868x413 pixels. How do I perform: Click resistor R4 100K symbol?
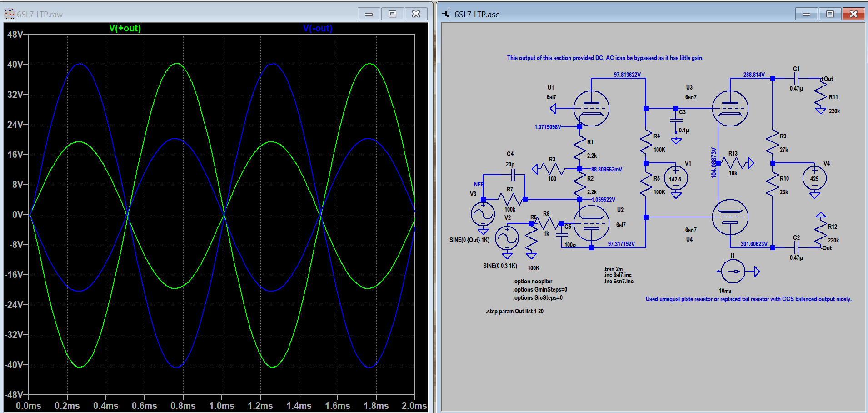click(646, 142)
